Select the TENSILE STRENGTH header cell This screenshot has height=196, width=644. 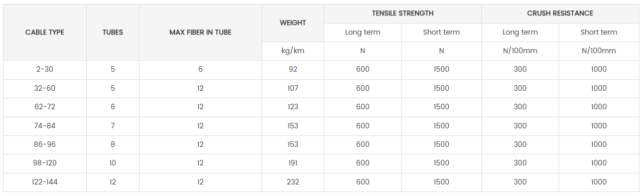(403, 13)
